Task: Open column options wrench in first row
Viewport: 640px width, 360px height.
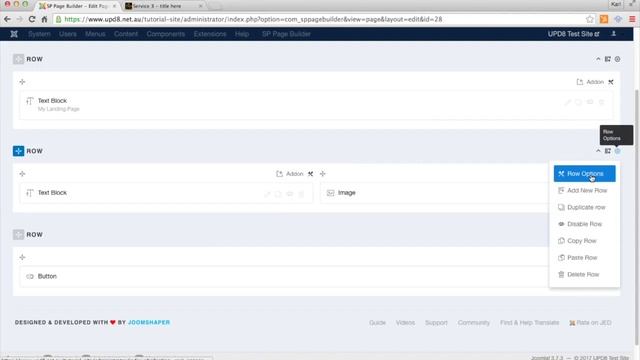Action: tap(611, 82)
